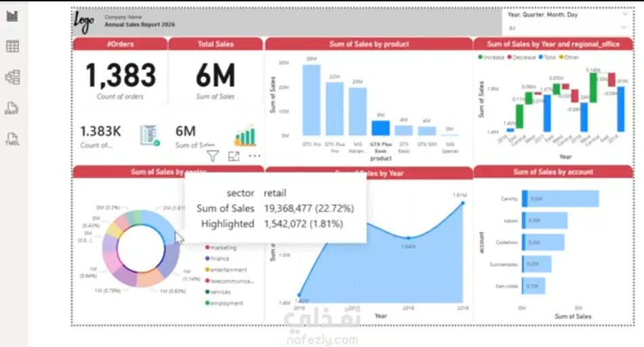The width and height of the screenshot is (644, 347).
Task: Open the All dropdown in date slicer
Action: tap(567, 28)
